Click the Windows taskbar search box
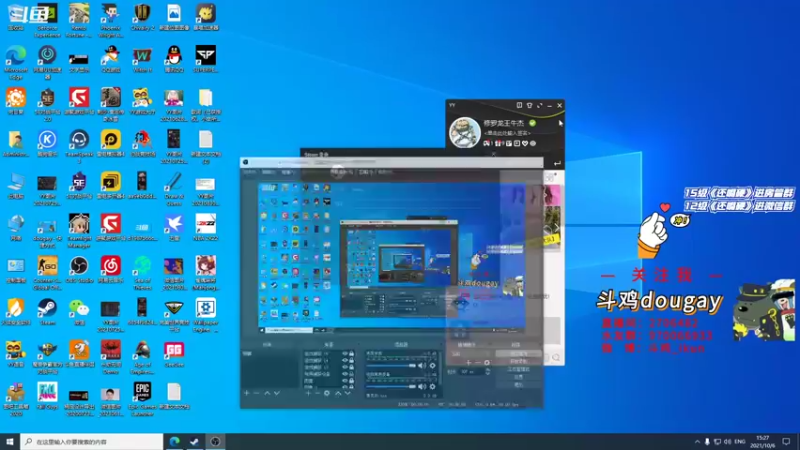The image size is (800, 450). point(92,441)
